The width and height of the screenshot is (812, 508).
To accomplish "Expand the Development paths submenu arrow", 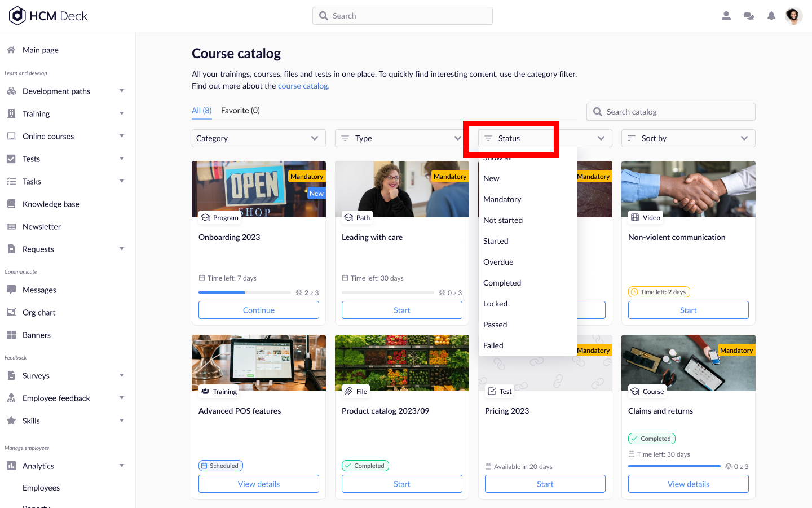I will 122,91.
